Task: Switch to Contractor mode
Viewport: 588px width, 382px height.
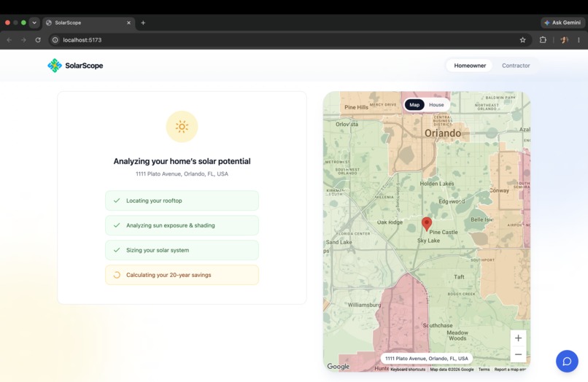Action: click(516, 66)
